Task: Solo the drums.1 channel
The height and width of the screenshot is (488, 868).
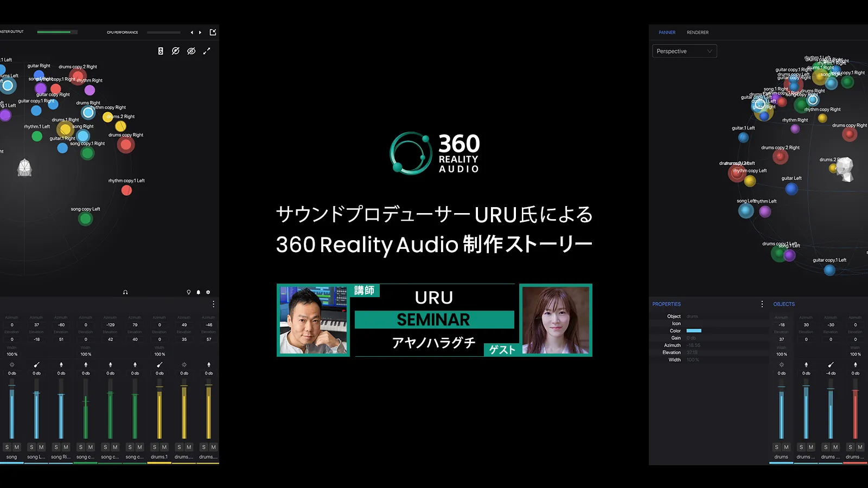Action: (x=155, y=447)
